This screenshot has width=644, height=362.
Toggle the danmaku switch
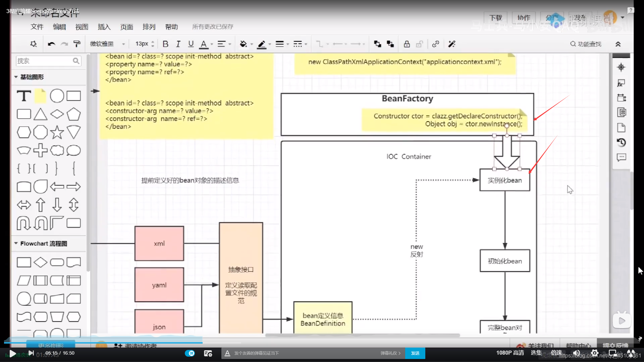pos(190,353)
